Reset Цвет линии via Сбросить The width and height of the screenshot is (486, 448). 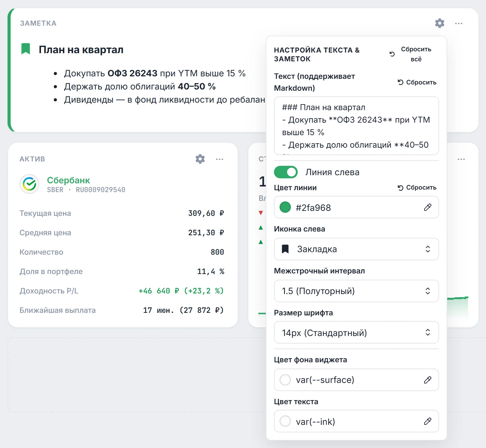tap(417, 187)
